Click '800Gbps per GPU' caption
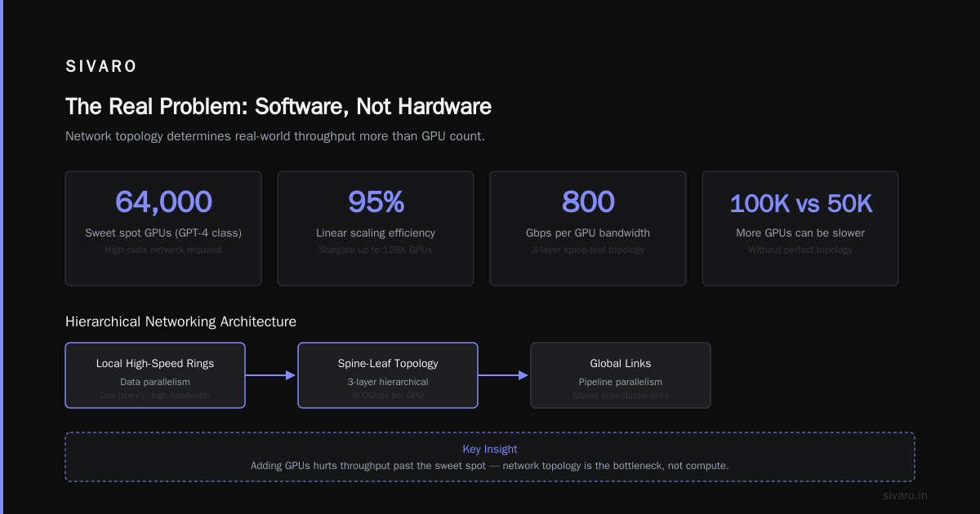This screenshot has height=514, width=980. pos(388,396)
